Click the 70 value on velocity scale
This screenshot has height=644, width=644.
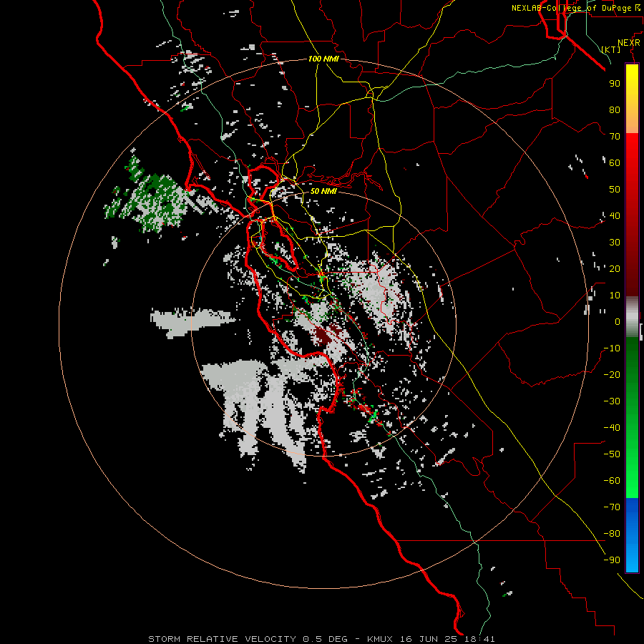(615, 137)
